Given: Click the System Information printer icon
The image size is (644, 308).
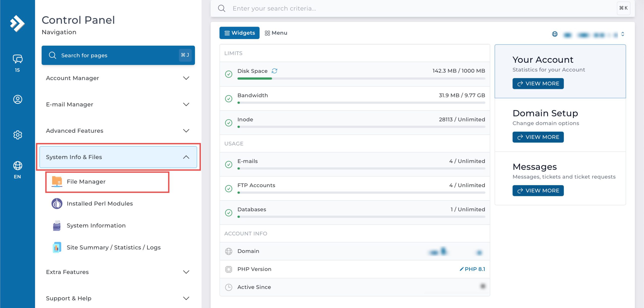Looking at the screenshot, I should (x=57, y=225).
